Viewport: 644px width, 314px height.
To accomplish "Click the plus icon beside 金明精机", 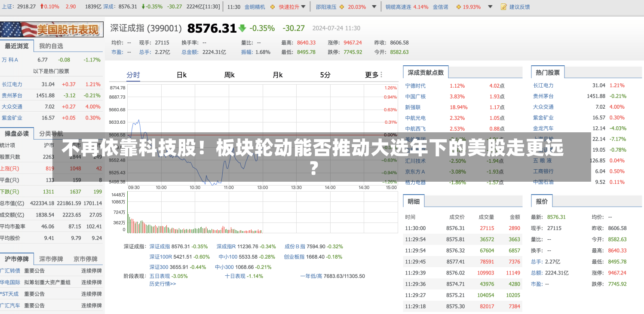I will pos(273,7).
